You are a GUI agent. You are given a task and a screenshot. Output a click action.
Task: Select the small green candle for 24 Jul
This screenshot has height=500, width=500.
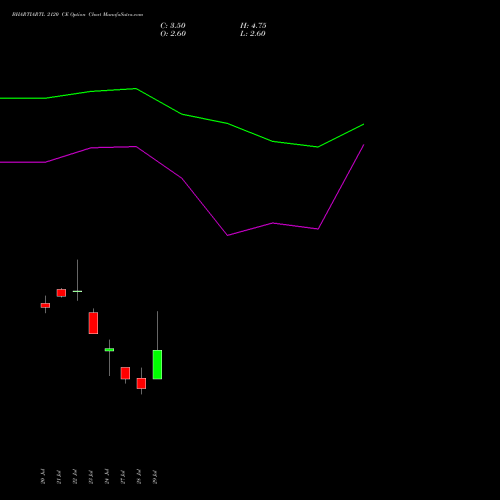coord(109,350)
